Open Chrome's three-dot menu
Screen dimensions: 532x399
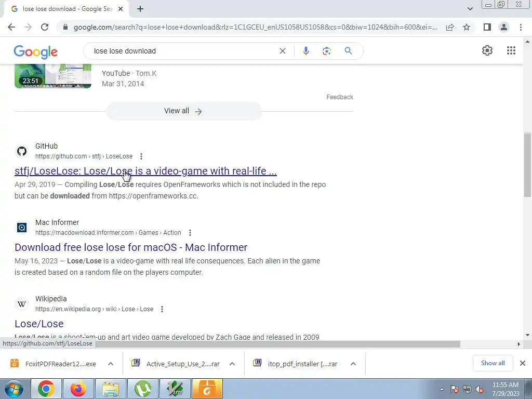[521, 27]
